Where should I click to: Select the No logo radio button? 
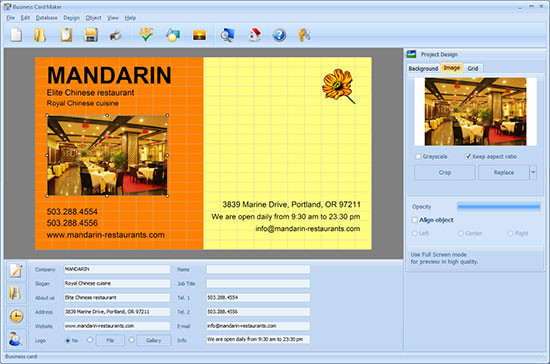pyautogui.click(x=67, y=340)
